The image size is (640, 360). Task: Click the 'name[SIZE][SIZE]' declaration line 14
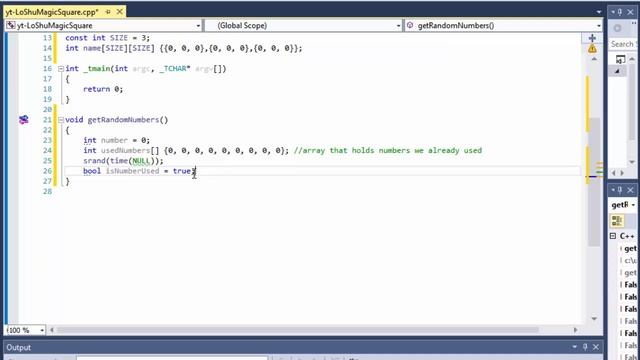tap(184, 48)
